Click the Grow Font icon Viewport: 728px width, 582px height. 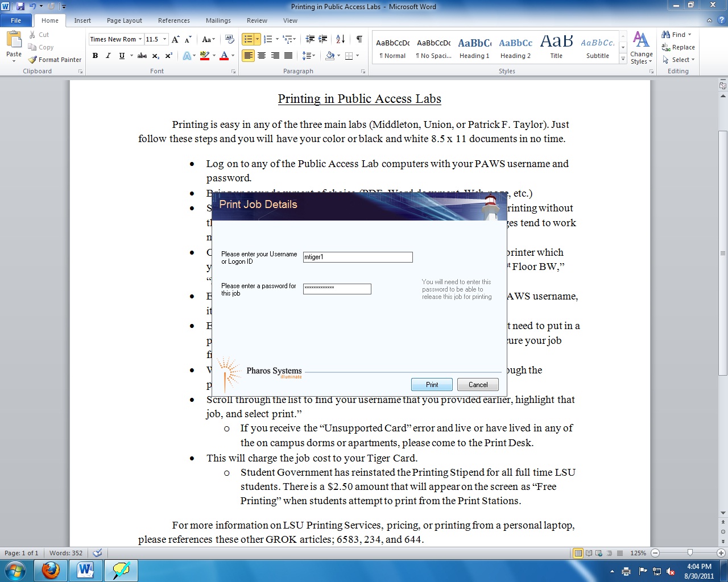click(176, 39)
